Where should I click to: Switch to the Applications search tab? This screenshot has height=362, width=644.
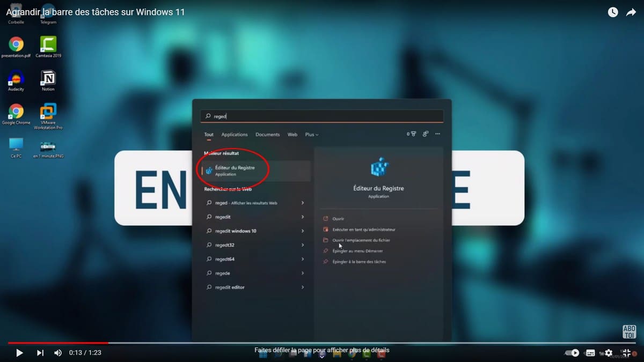click(x=235, y=135)
